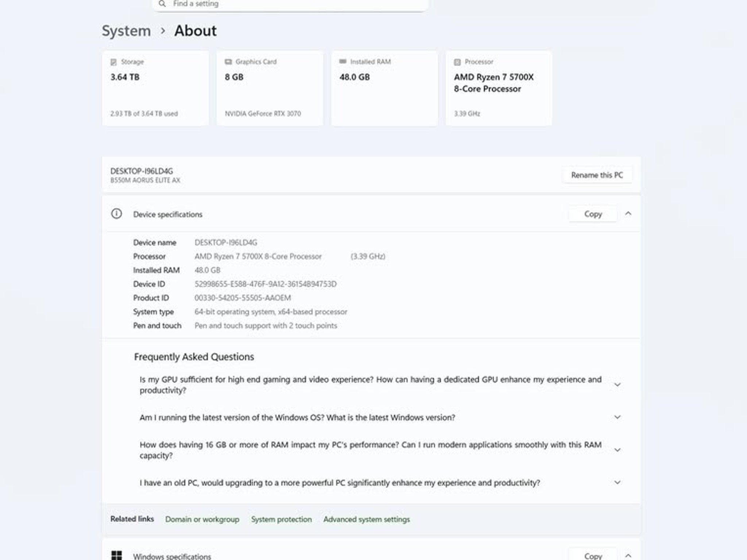Click the Device specifications info icon
This screenshot has width=747, height=560.
point(116,214)
